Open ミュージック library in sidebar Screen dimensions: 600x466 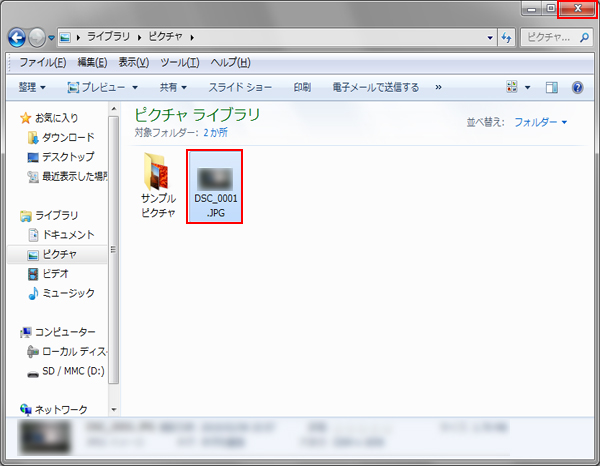(68, 293)
